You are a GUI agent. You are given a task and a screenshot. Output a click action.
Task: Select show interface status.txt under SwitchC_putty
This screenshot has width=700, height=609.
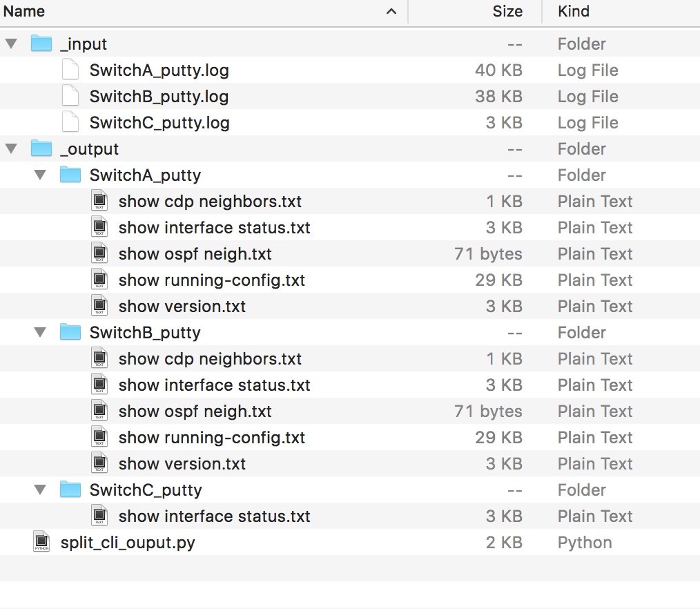coord(214,516)
